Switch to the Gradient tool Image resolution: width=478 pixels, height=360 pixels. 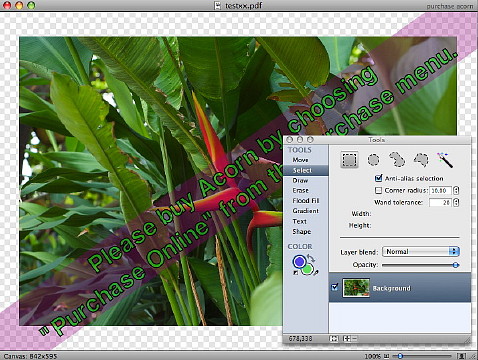pos(306,211)
